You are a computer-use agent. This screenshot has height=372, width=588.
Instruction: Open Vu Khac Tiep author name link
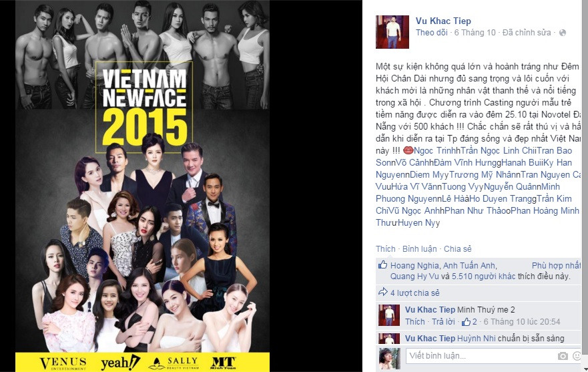pos(443,21)
